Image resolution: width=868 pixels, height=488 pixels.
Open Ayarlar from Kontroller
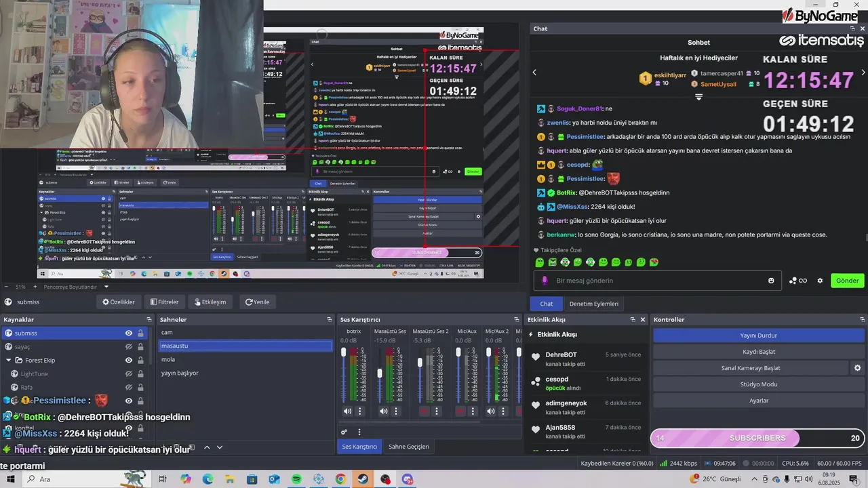759,401
